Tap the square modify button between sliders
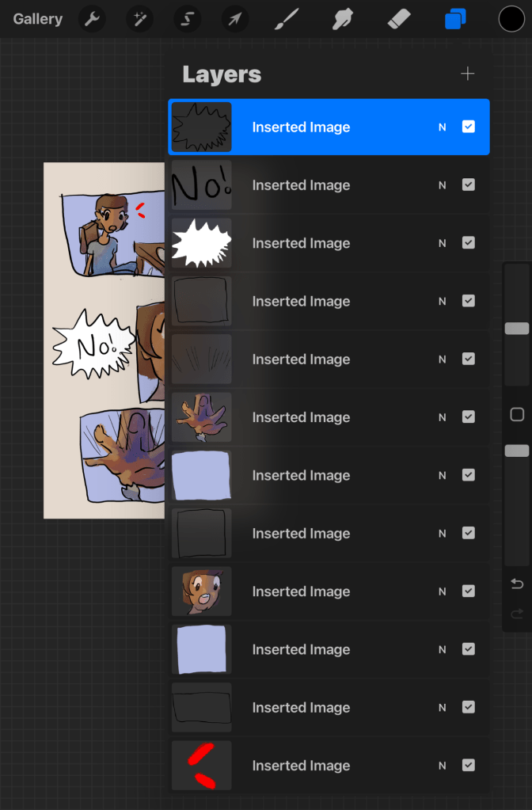The height and width of the screenshot is (810, 532). pos(517,415)
